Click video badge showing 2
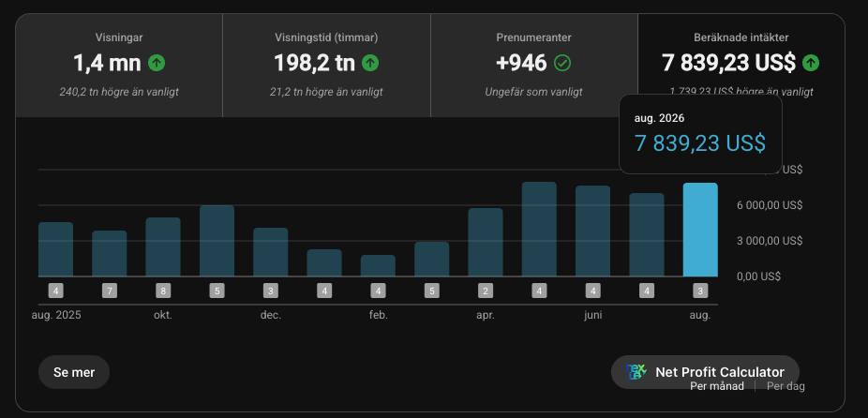Viewport: 868px width, 418px height. [486, 291]
